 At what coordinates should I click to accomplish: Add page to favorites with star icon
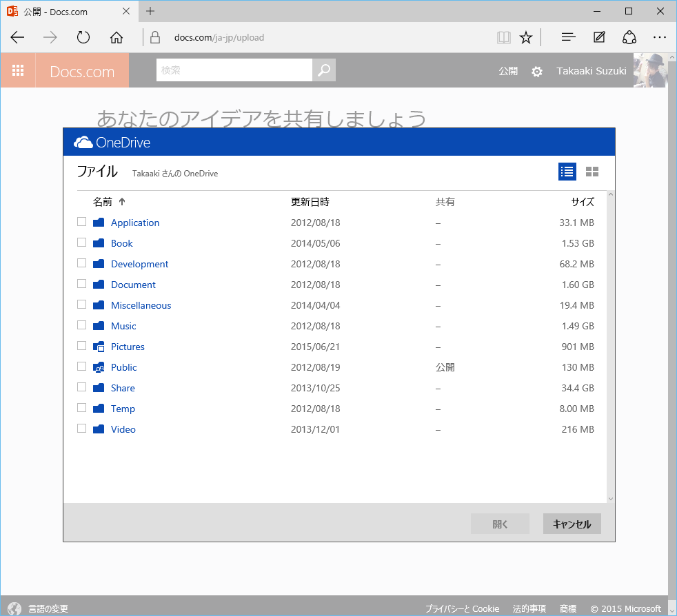pyautogui.click(x=525, y=38)
